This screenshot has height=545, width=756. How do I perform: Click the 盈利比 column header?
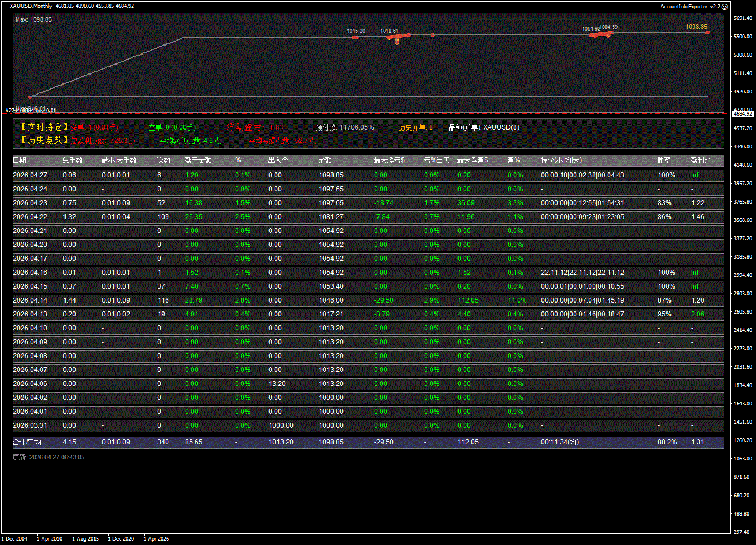tap(700, 161)
